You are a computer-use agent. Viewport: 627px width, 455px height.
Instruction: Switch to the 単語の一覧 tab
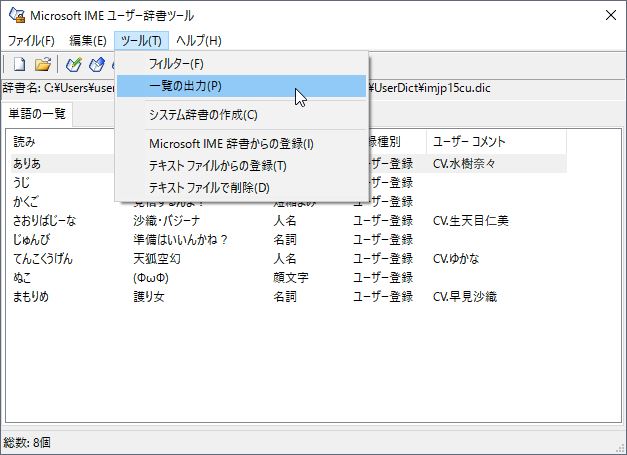[37, 114]
